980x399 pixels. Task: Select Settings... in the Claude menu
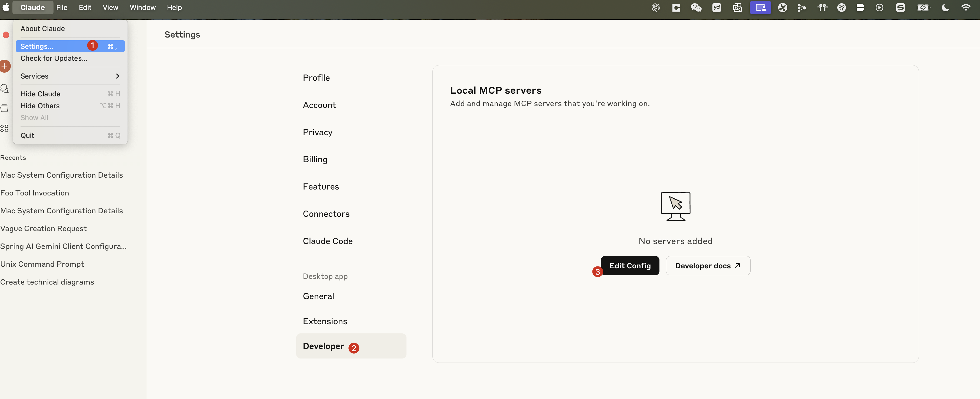pos(70,46)
